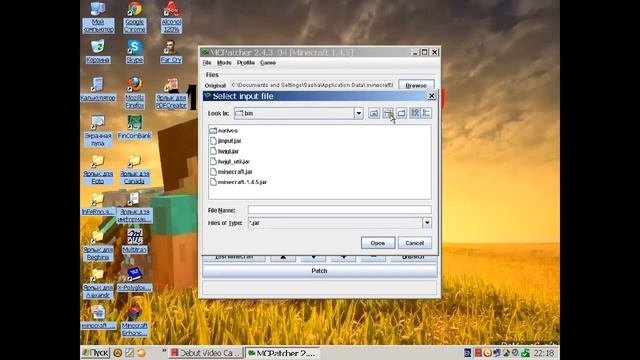640x360 pixels.
Task: Select the minecraft.1.4.5.jar file
Action: (238, 182)
